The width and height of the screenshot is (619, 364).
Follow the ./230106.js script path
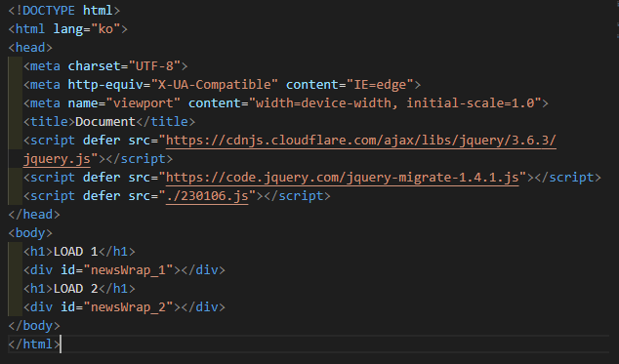coord(207,196)
